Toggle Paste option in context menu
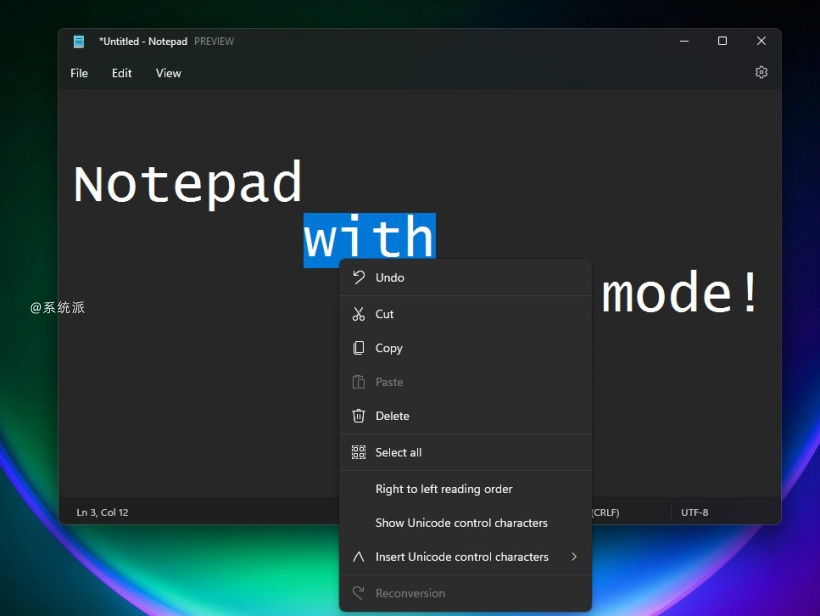 [390, 381]
